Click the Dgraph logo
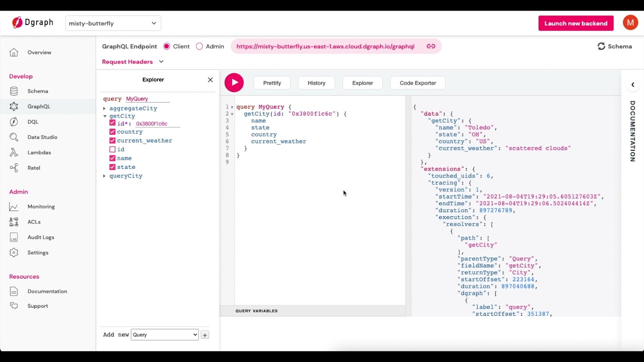Image resolution: width=644 pixels, height=362 pixels. coord(33,23)
